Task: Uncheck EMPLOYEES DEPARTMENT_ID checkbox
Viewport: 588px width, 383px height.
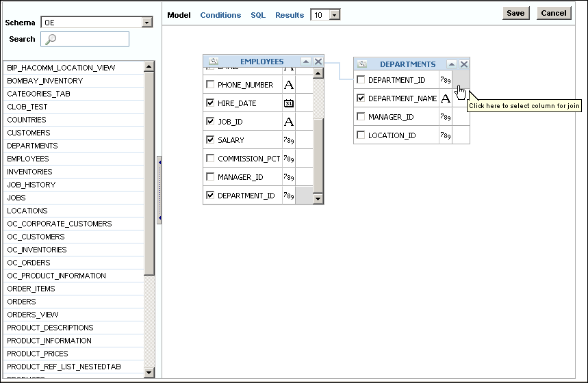Action: point(210,195)
